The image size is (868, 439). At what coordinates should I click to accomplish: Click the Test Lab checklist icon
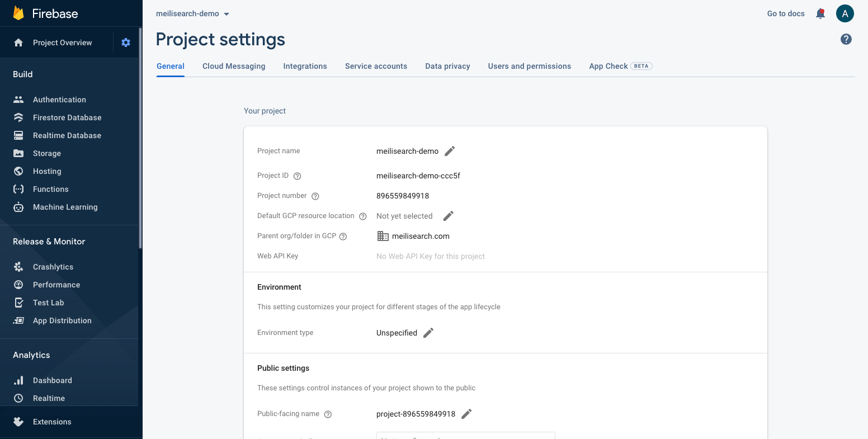pyautogui.click(x=18, y=303)
